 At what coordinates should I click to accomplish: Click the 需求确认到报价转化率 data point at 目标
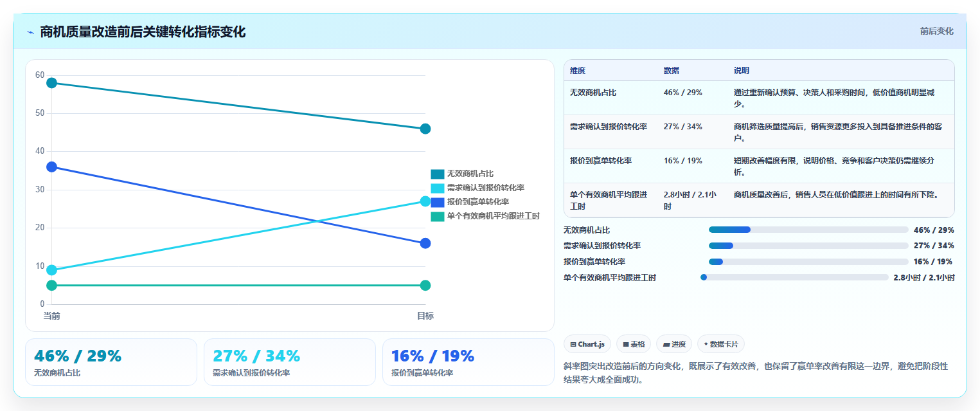click(x=425, y=201)
